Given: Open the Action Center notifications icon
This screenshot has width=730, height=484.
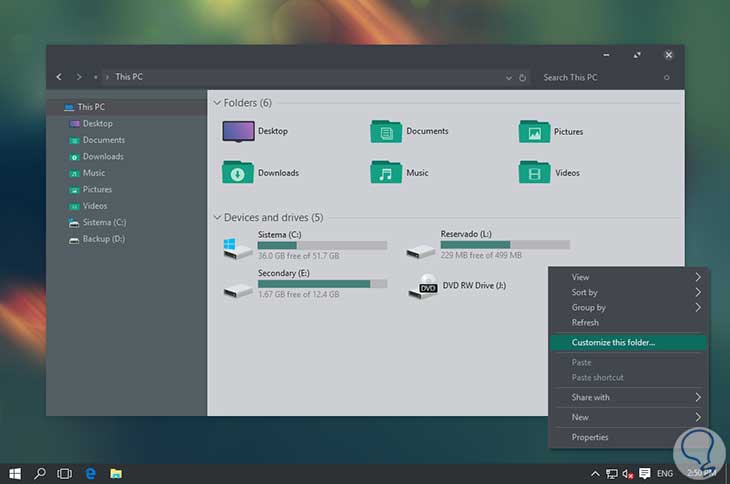Looking at the screenshot, I should pyautogui.click(x=645, y=474).
